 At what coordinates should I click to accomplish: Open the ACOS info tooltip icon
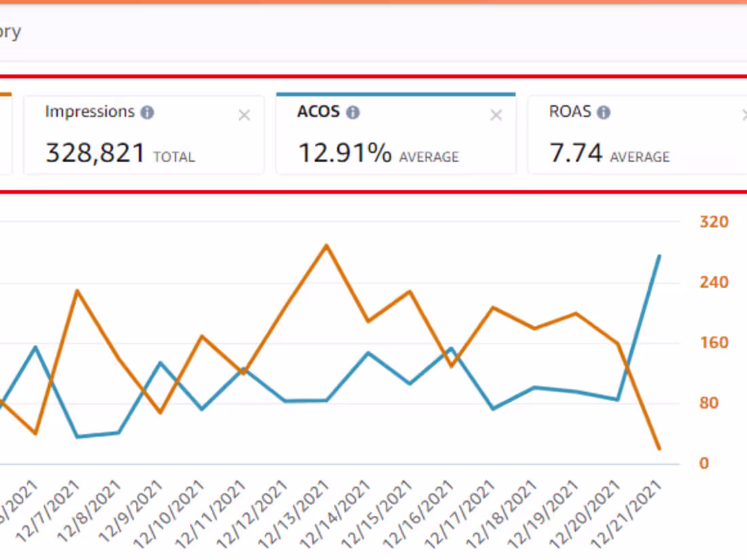pyautogui.click(x=352, y=113)
